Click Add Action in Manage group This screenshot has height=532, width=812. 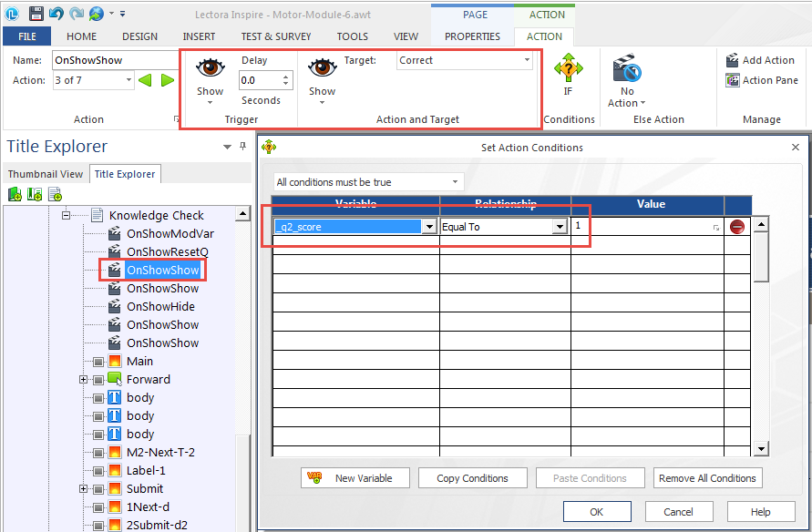click(x=760, y=60)
